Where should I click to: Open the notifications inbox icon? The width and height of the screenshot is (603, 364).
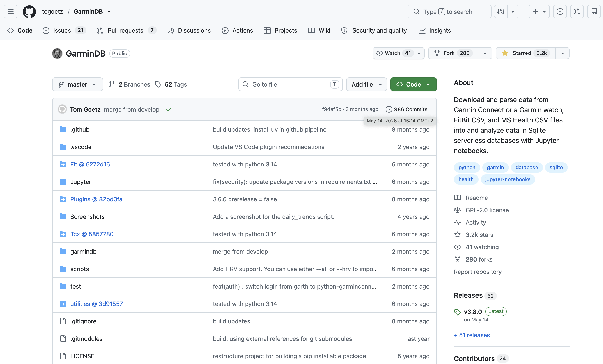pos(594,11)
